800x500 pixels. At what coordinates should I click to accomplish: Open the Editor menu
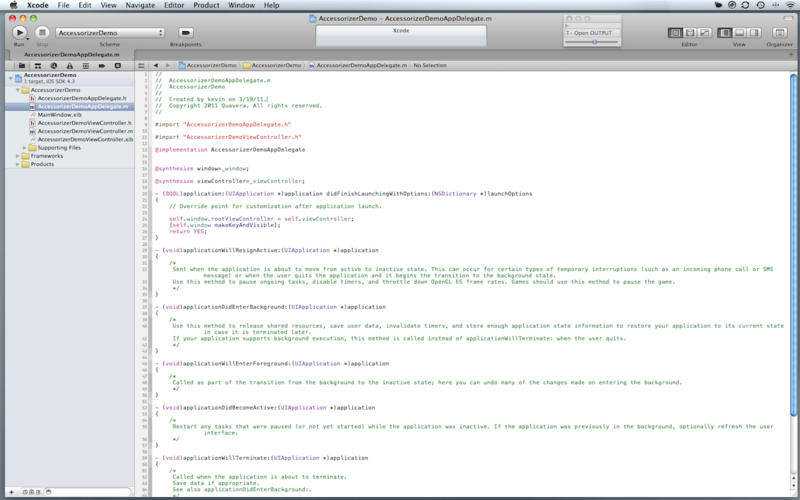(x=174, y=5)
